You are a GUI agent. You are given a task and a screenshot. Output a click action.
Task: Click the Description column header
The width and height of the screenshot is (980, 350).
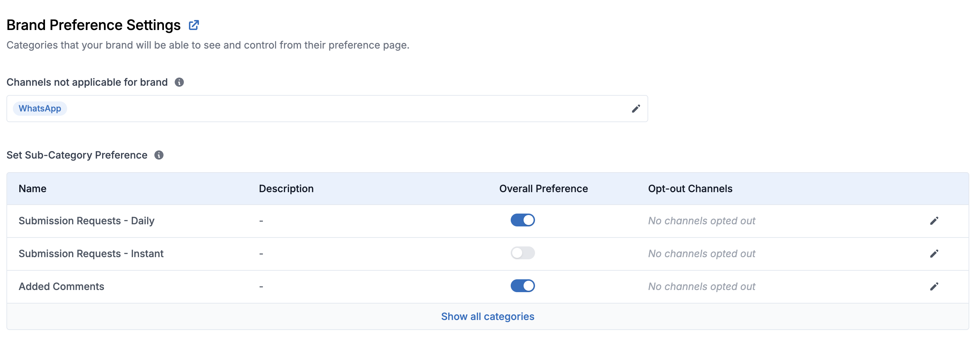pos(286,189)
